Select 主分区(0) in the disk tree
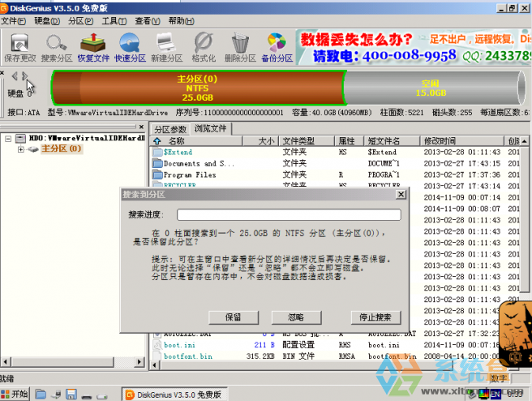Screen dimensions: 532x401 click(61, 149)
